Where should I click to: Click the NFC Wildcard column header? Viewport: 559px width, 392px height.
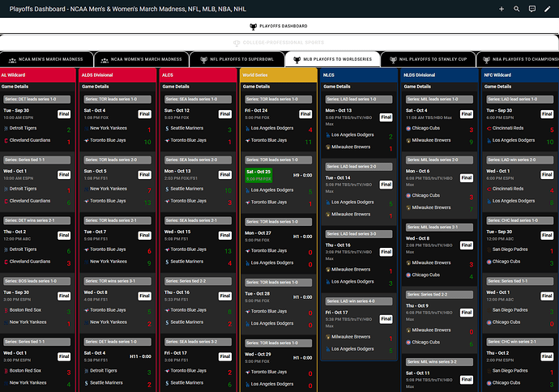[520, 75]
